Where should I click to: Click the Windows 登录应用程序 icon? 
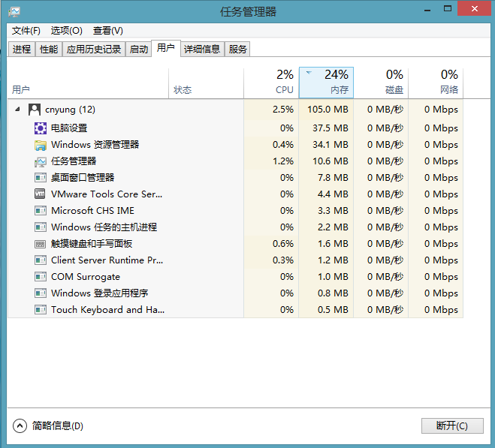pyautogui.click(x=41, y=293)
